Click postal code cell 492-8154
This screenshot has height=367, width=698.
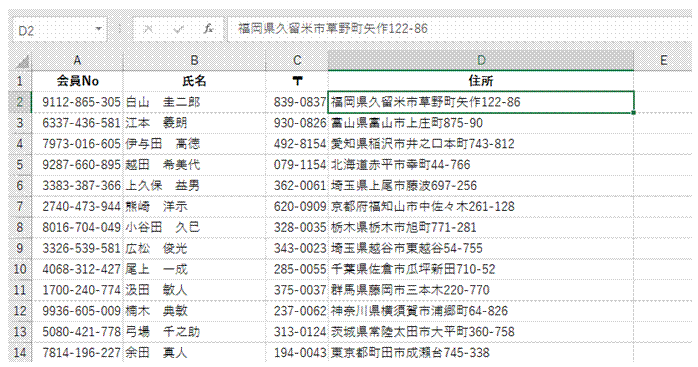point(297,144)
